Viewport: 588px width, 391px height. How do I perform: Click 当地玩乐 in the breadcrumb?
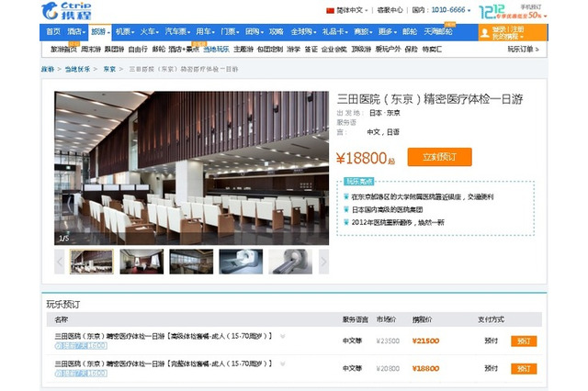(77, 69)
